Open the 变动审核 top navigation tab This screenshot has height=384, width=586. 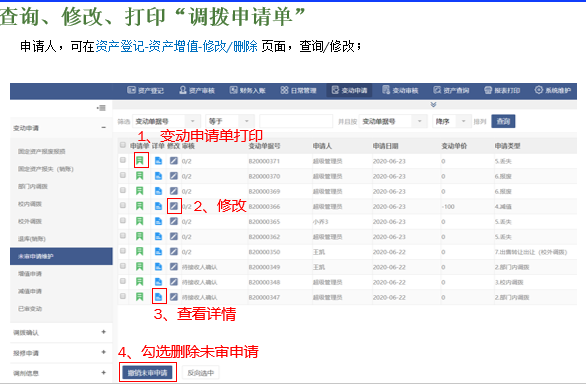(x=400, y=90)
